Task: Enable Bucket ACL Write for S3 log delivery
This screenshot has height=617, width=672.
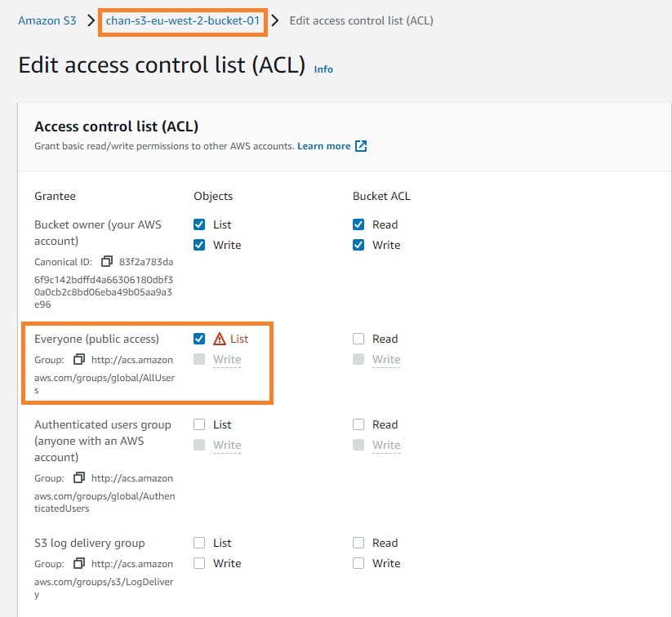Action: (x=358, y=563)
